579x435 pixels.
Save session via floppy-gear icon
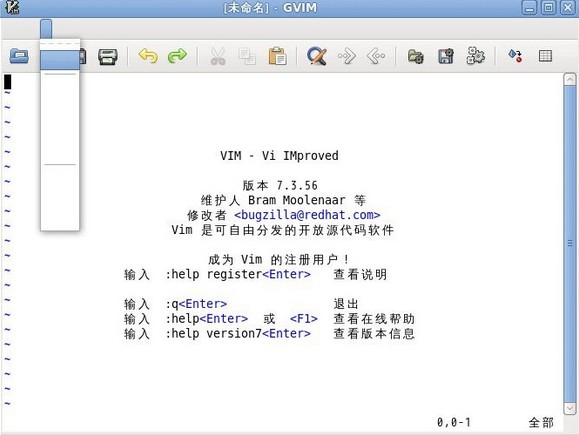tap(446, 56)
